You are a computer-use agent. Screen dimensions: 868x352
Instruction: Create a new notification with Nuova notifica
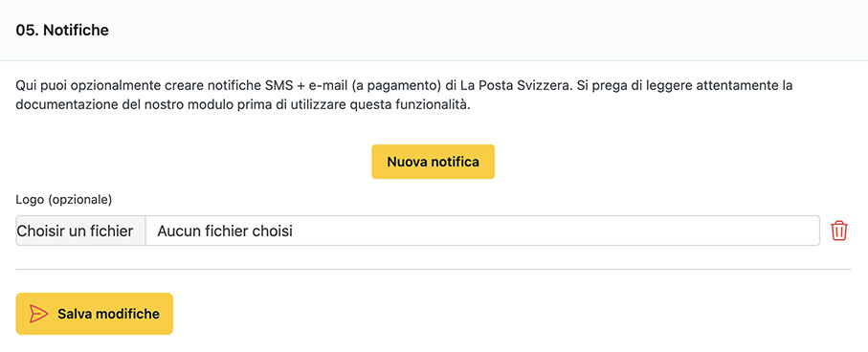(x=433, y=162)
